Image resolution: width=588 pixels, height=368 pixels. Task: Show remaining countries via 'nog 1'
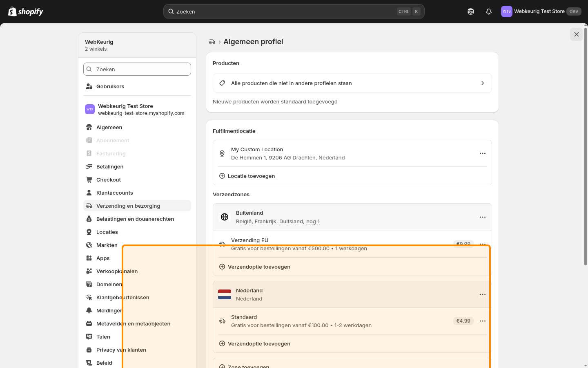tap(313, 222)
